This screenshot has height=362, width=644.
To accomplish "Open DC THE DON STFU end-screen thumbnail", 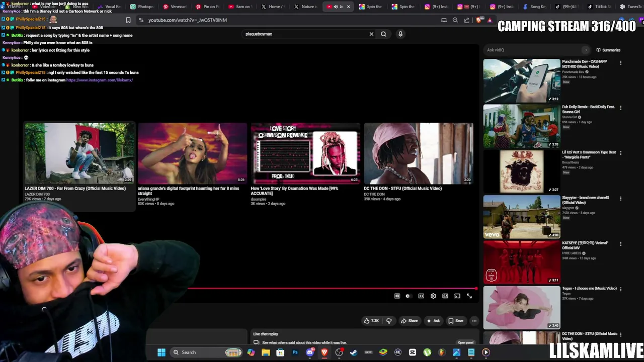I will pyautogui.click(x=419, y=153).
